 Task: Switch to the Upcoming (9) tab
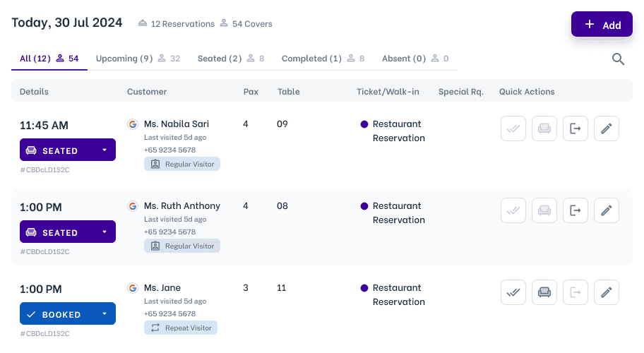point(138,59)
